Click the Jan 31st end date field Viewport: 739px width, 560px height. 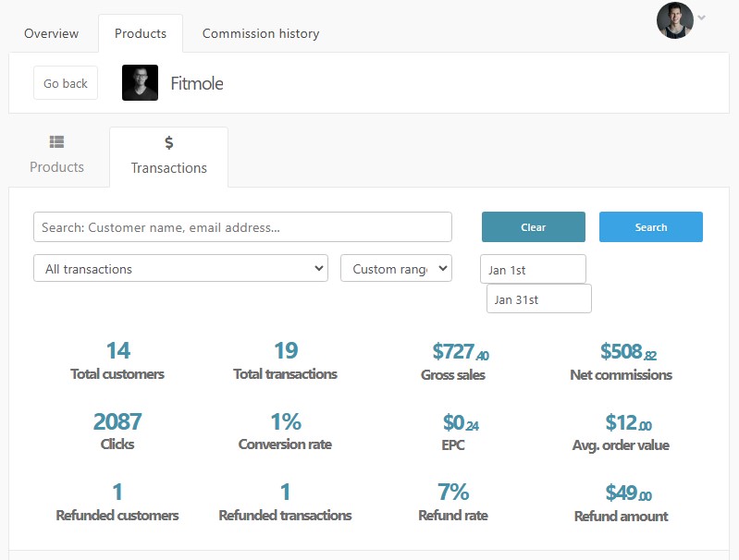pos(539,299)
